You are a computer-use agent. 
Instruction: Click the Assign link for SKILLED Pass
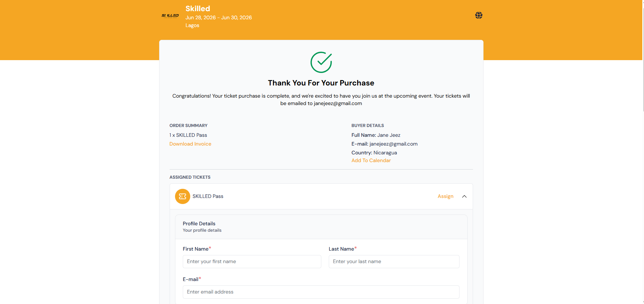tap(445, 196)
